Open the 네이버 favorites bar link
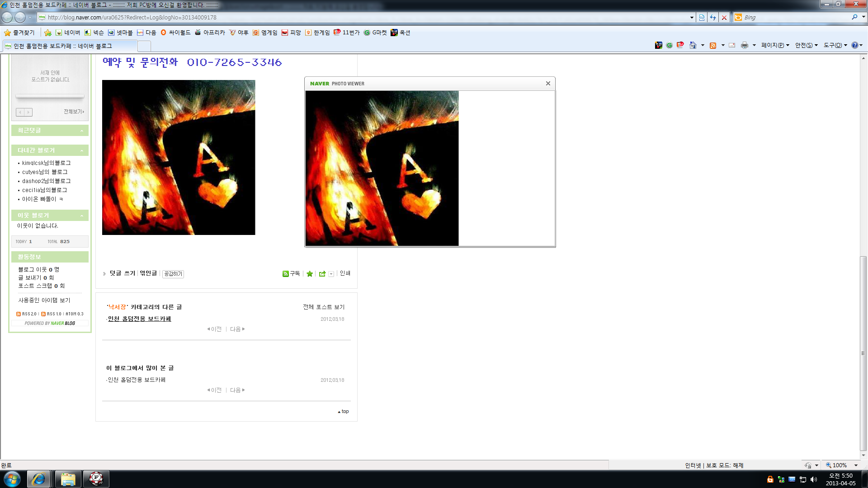Viewport: 868px width, 488px height. (68, 33)
